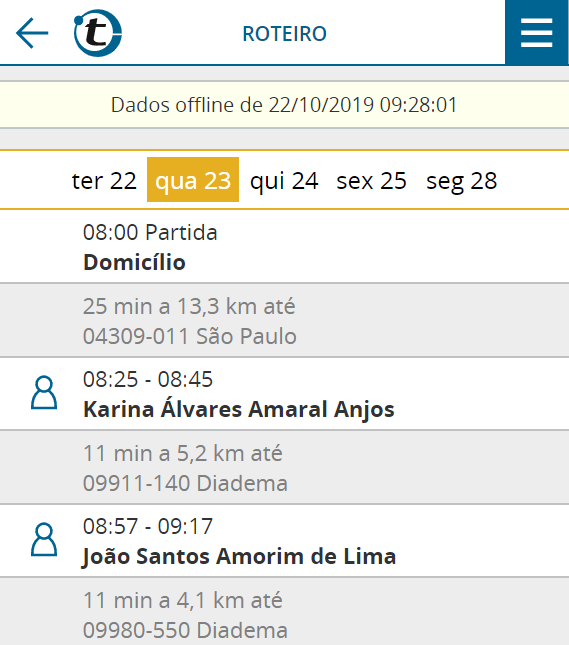This screenshot has width=569, height=645.
Task: Switch to qui 24 day
Action: (284, 181)
